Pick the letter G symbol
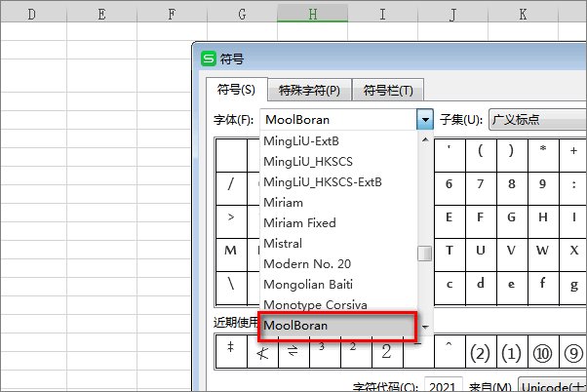The width and height of the screenshot is (587, 392). click(x=512, y=221)
